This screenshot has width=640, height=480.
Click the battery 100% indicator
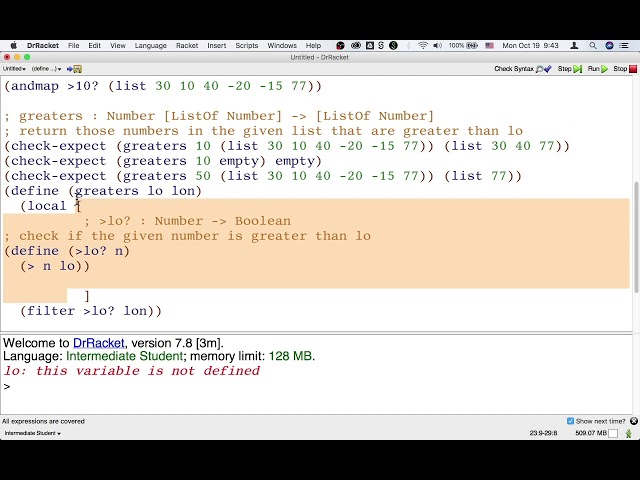[463, 45]
